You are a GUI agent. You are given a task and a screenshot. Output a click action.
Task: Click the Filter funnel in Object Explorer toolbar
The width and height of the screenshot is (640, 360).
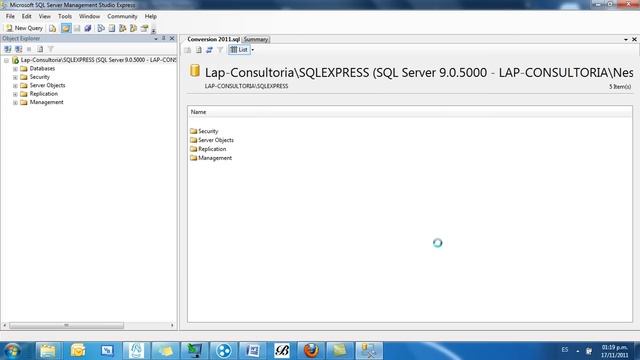point(51,49)
